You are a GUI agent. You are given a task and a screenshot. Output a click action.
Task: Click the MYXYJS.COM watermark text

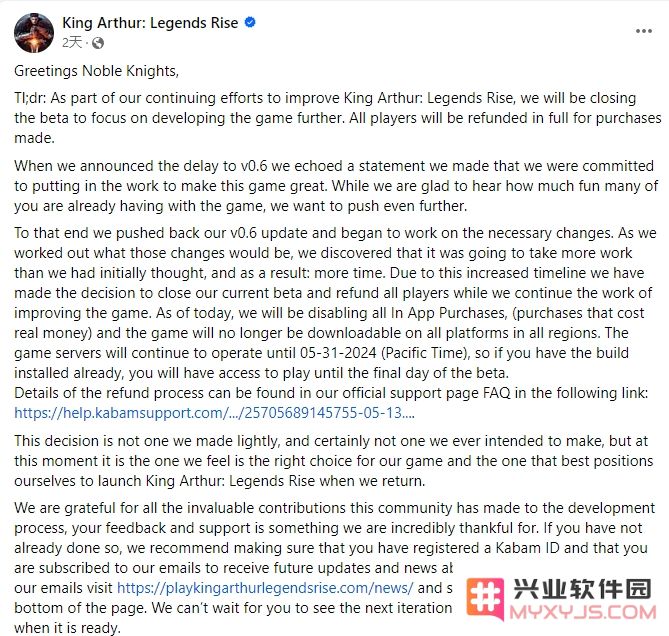tap(583, 612)
